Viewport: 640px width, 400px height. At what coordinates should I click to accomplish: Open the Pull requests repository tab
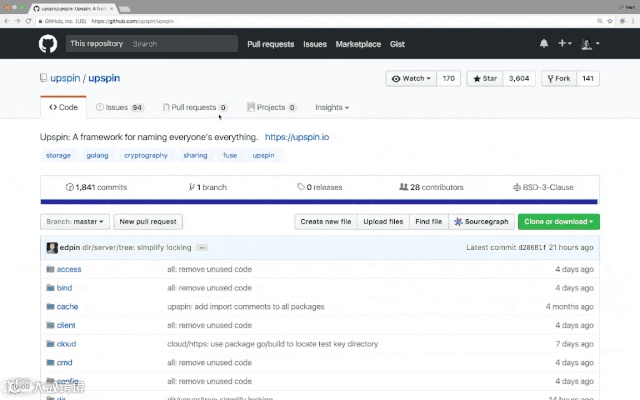[195, 107]
